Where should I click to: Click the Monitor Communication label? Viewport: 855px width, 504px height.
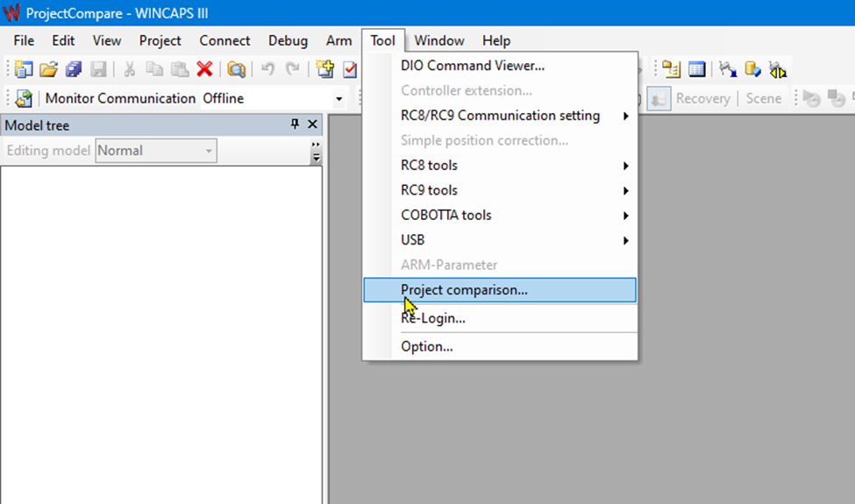[120, 99]
